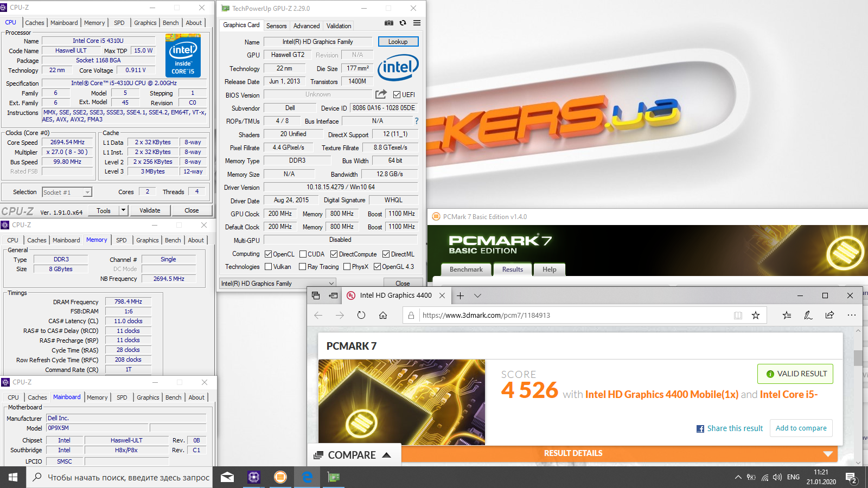Switch to GPU-Z Sensors tab

pos(276,25)
